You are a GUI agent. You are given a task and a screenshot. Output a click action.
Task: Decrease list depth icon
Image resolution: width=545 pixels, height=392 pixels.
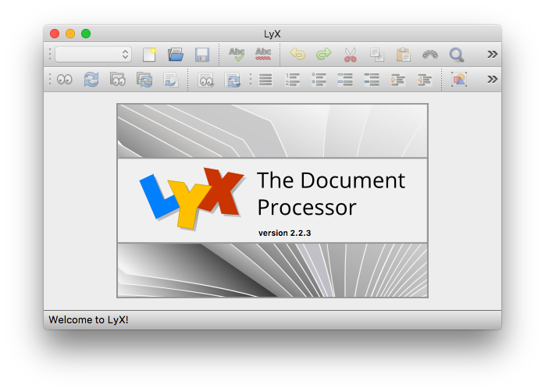click(x=425, y=80)
